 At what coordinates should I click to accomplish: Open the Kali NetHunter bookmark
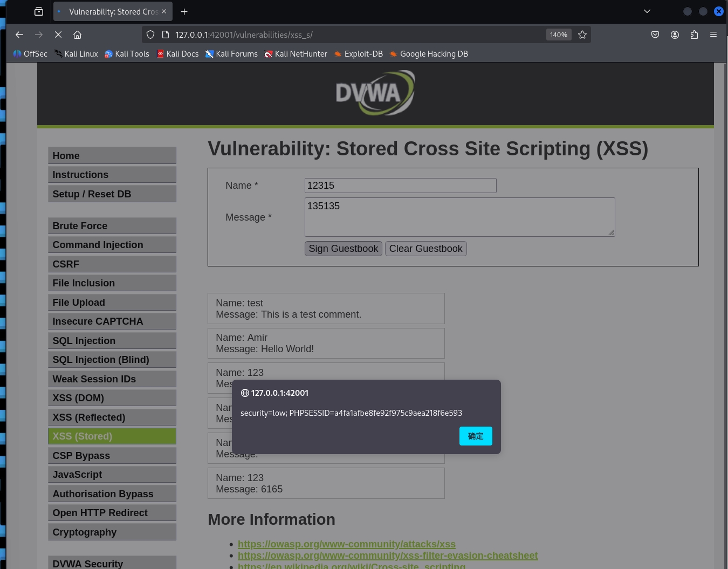click(x=296, y=54)
